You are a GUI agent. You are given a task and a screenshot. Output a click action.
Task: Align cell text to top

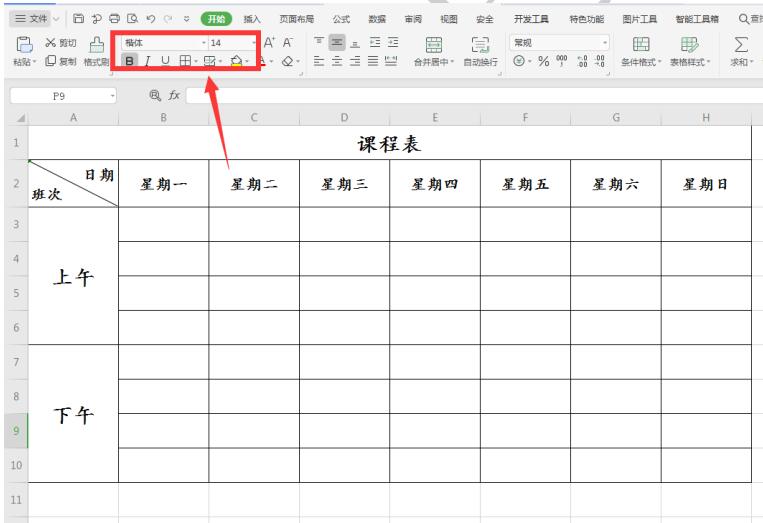coord(318,42)
